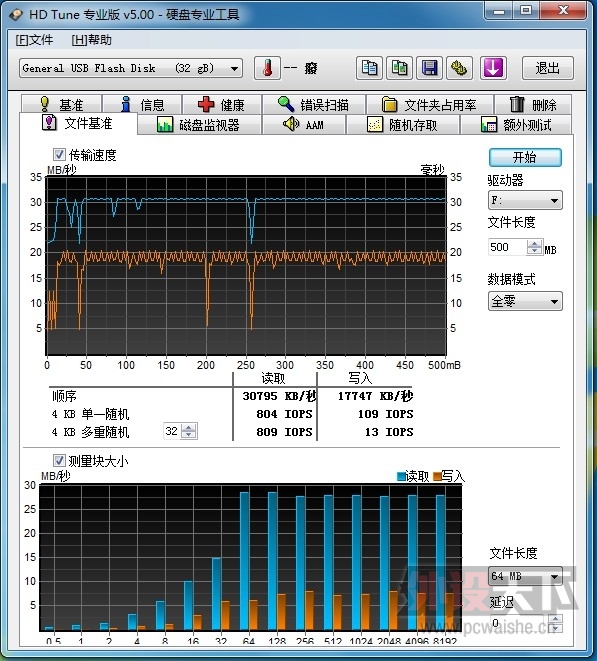Click the 4 KB 多重随机 row label

90,432
